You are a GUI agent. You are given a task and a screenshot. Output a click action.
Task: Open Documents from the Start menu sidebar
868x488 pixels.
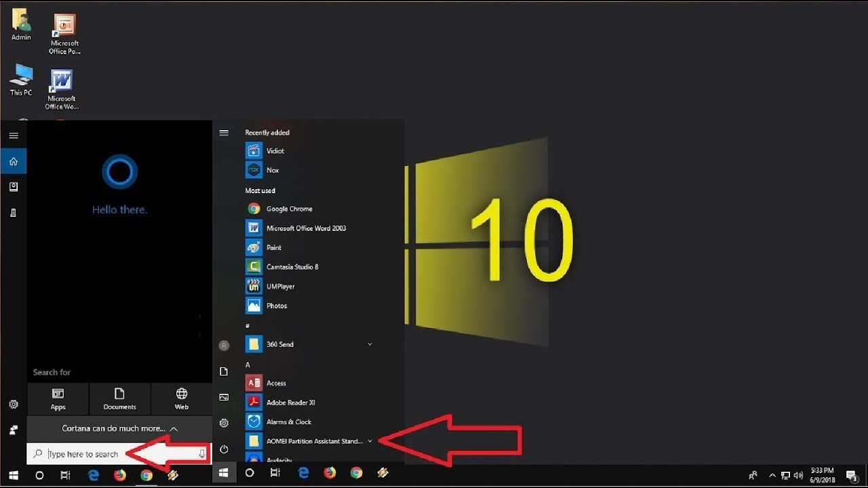pyautogui.click(x=224, y=371)
